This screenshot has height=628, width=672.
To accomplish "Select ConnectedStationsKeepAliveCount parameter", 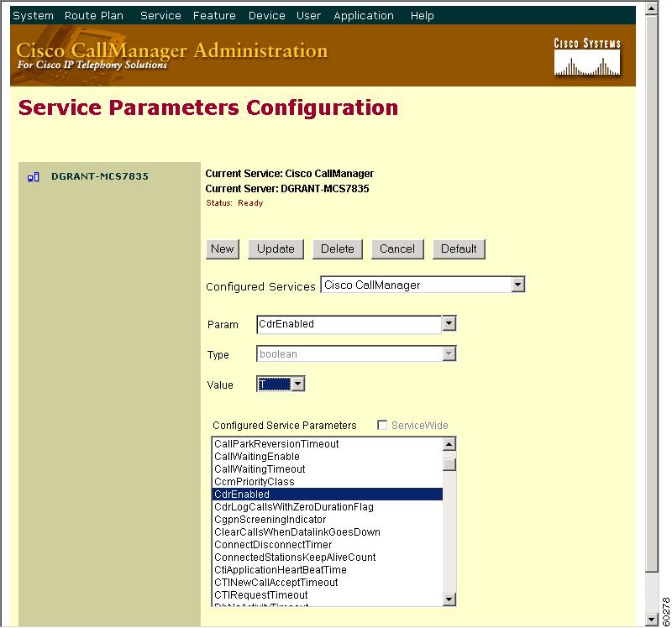I will point(327,557).
